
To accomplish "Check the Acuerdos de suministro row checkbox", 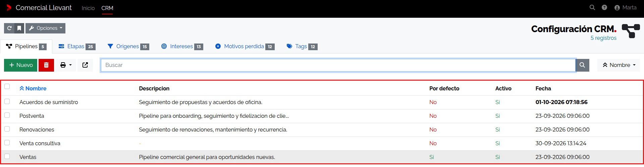I will coord(7,101).
